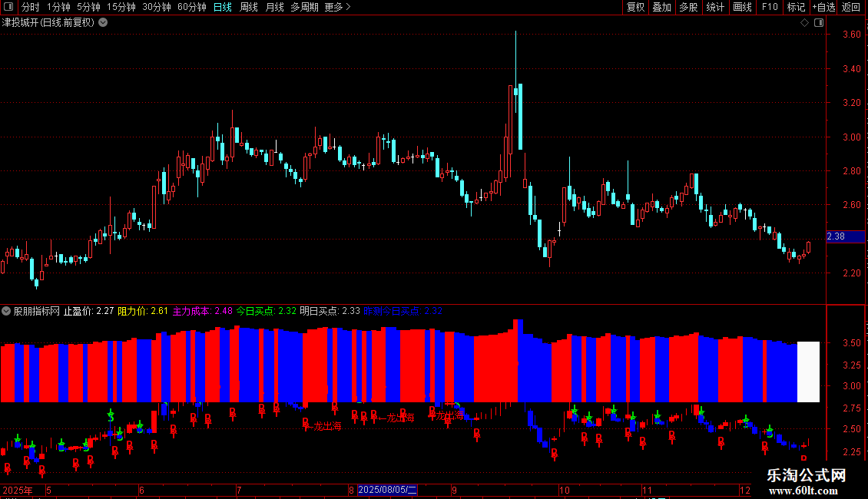The height and width of the screenshot is (499, 868).
Task: Click the 津投城开(日线.前复权) chart title
Action: (48, 23)
